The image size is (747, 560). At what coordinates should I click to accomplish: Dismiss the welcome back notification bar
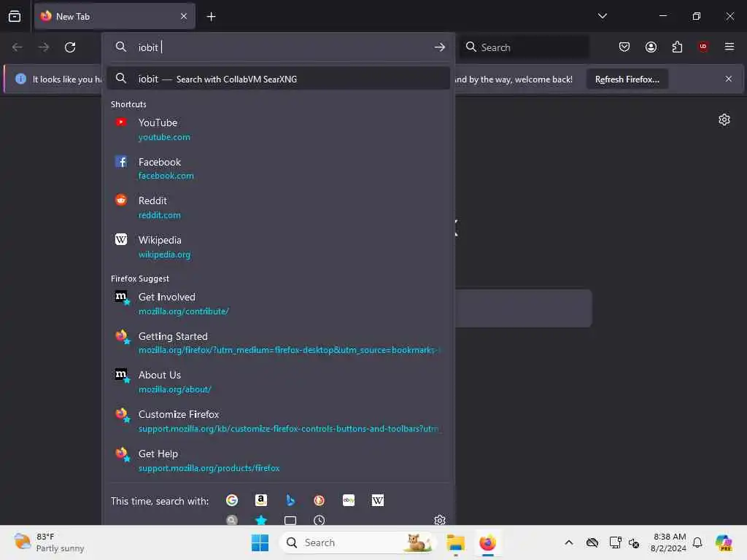click(729, 79)
